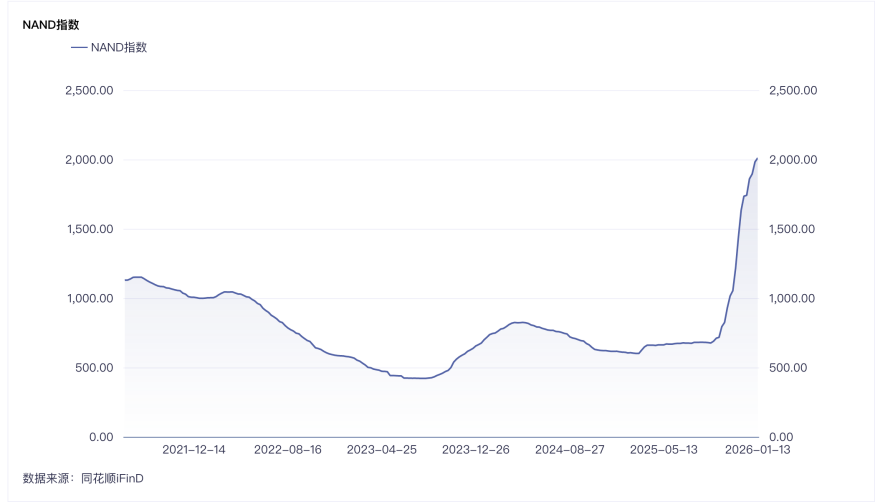875x502 pixels.
Task: Pick the 2023-12-26 date axis marker
Action: pos(476,450)
